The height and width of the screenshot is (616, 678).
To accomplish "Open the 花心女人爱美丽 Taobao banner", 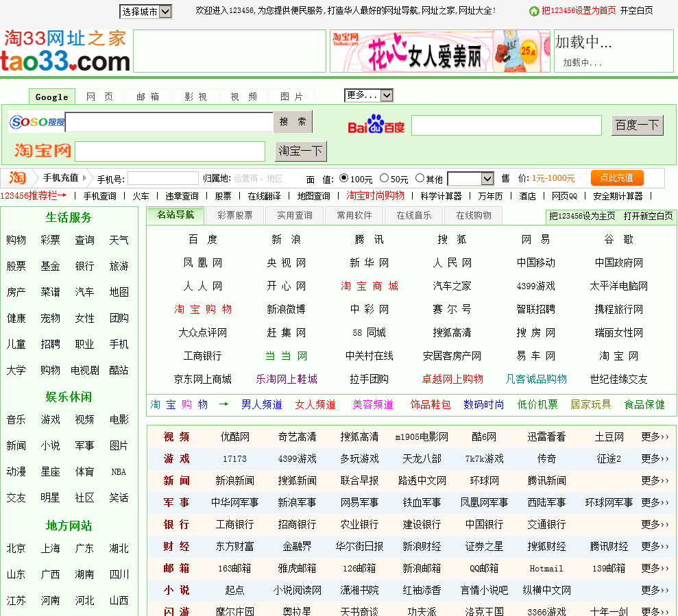I will [439, 51].
